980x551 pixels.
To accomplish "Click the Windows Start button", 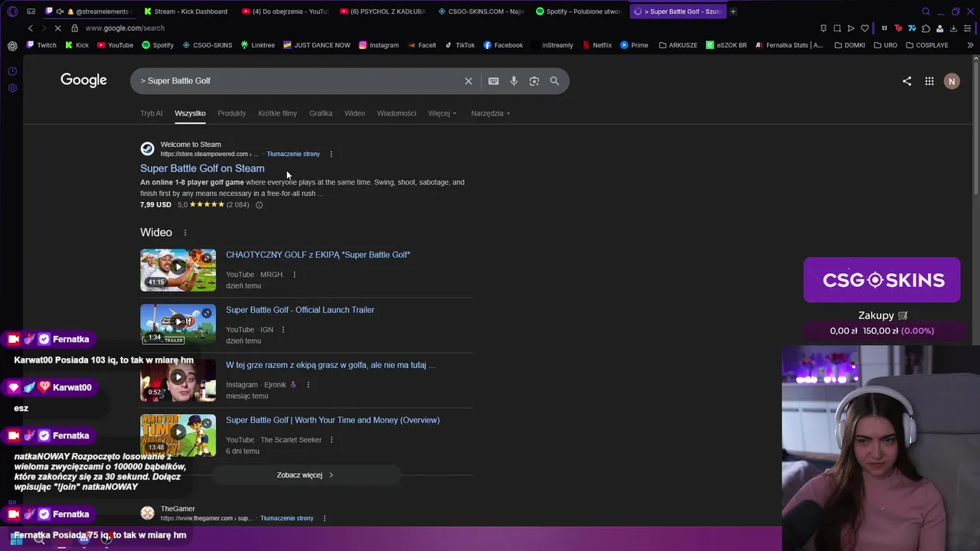I will tap(16, 539).
